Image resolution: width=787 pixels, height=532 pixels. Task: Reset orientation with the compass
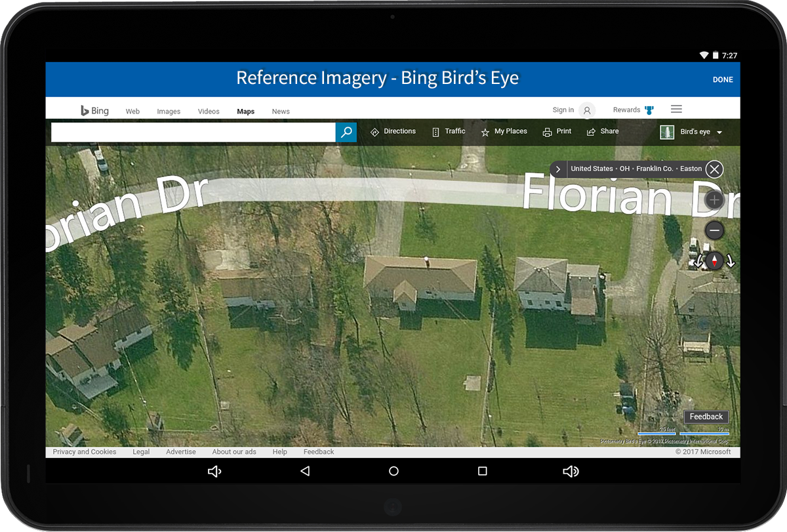[x=714, y=260]
